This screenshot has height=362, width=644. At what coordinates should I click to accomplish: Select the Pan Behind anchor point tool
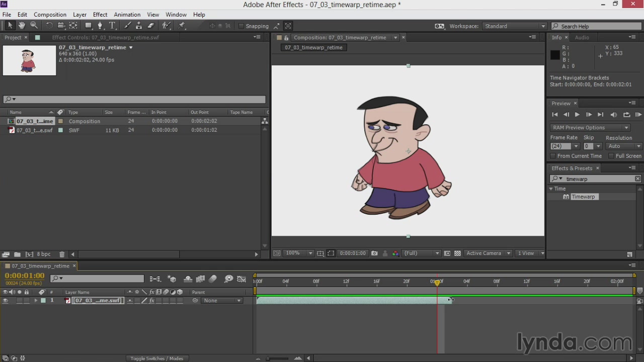[73, 26]
